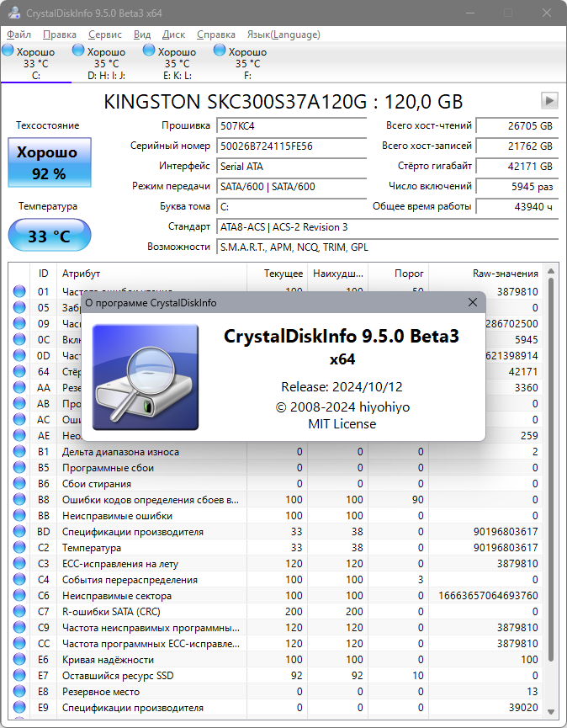Screen dimensions: 567x728
Task: Click the 26705 GB host reads value
Action: click(x=517, y=125)
